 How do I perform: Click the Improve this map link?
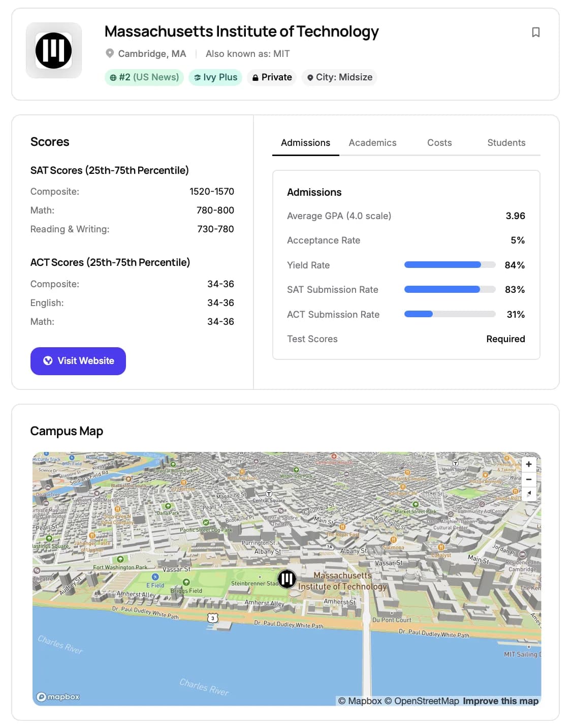[500, 701]
